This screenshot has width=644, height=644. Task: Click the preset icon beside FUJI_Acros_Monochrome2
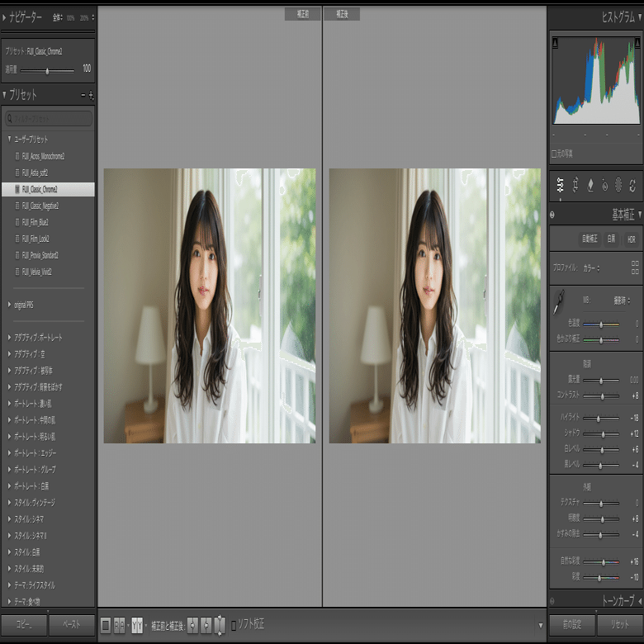(17, 156)
